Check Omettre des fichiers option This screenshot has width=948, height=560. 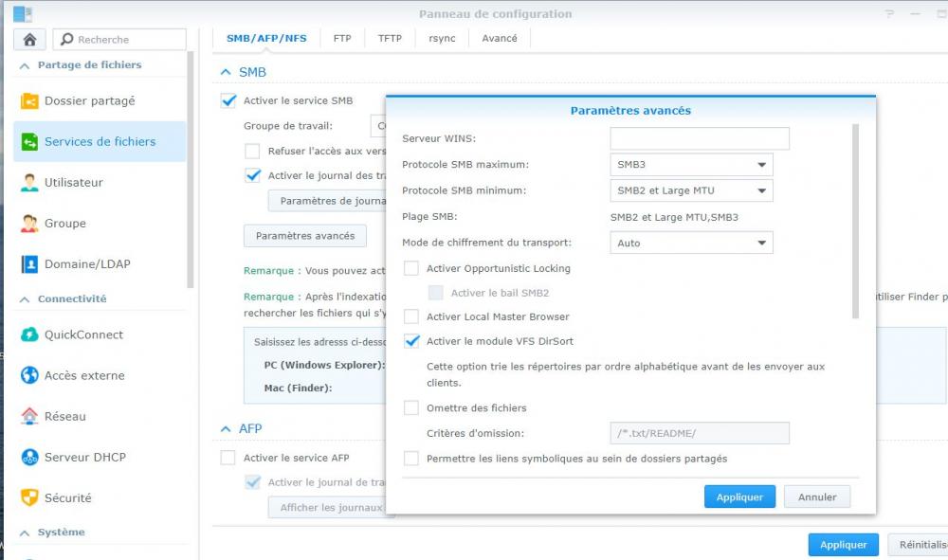coord(411,407)
